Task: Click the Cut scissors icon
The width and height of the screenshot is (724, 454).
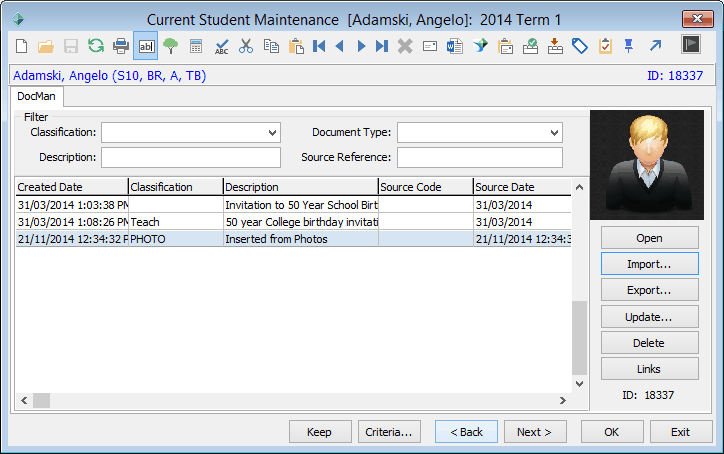Action: [x=246, y=46]
